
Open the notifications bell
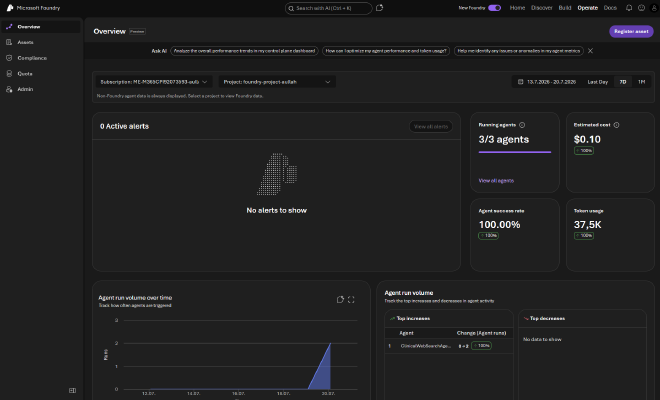(629, 8)
